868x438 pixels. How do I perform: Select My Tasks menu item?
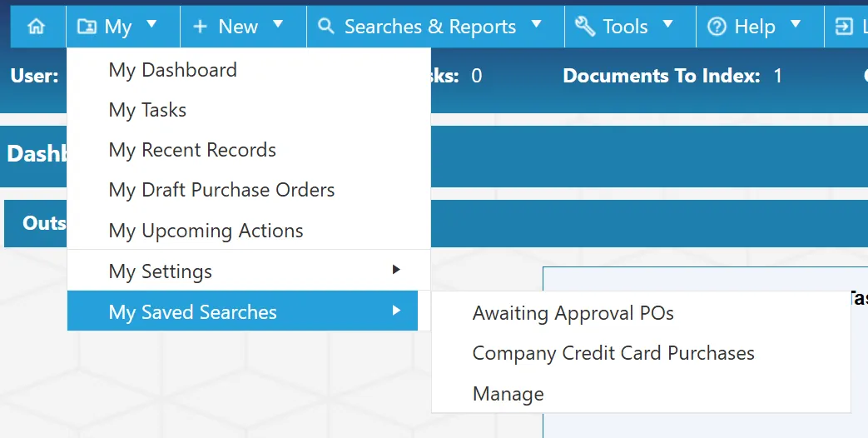249,110
